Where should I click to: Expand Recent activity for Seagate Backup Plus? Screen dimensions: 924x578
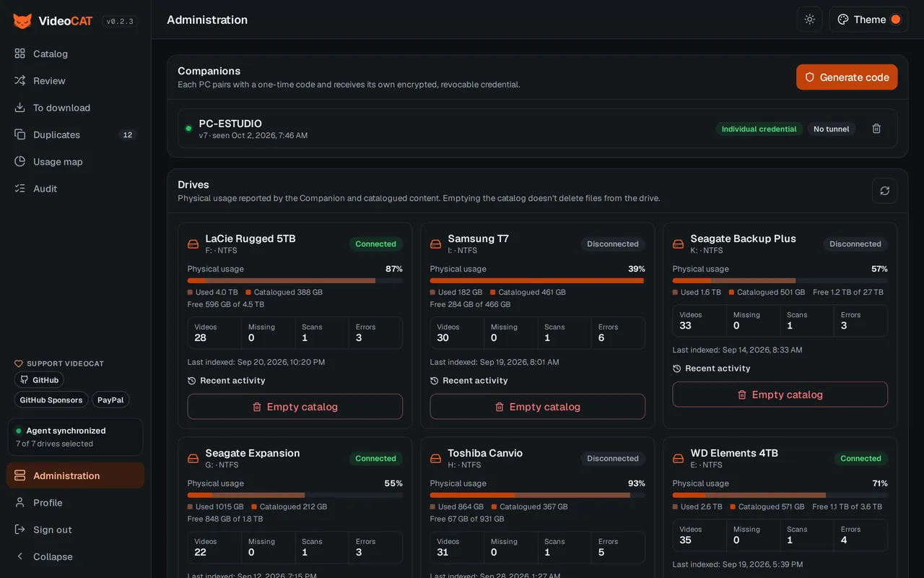[x=712, y=368]
